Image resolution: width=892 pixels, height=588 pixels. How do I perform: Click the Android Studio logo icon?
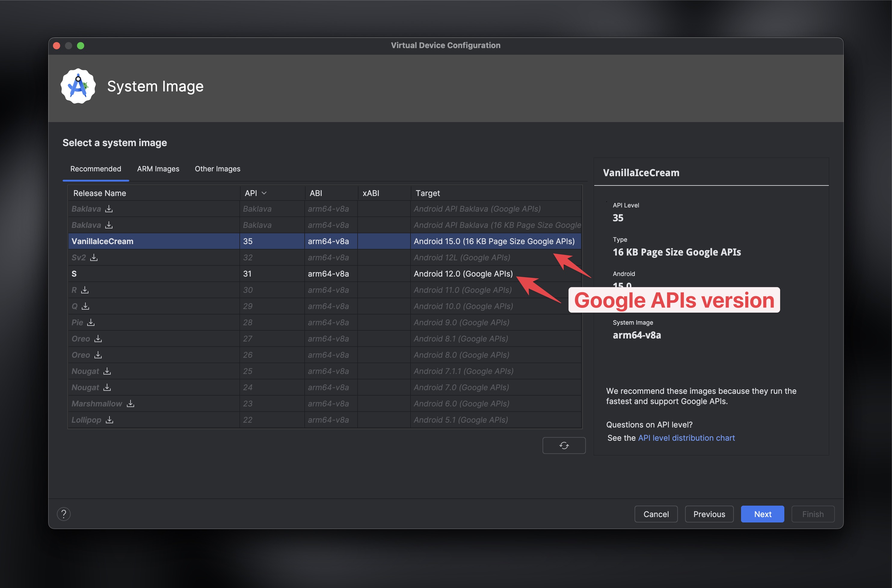pyautogui.click(x=78, y=86)
